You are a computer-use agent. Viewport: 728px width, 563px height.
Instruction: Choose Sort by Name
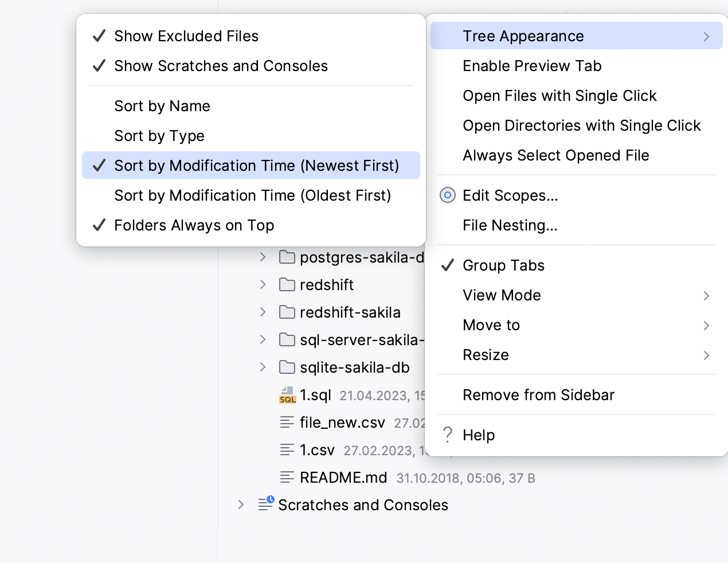click(162, 106)
